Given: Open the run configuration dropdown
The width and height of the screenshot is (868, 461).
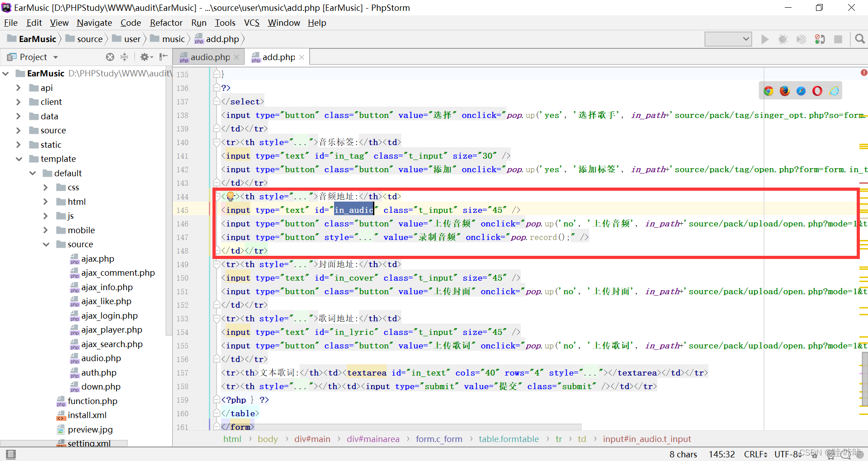Looking at the screenshot, I should point(728,39).
